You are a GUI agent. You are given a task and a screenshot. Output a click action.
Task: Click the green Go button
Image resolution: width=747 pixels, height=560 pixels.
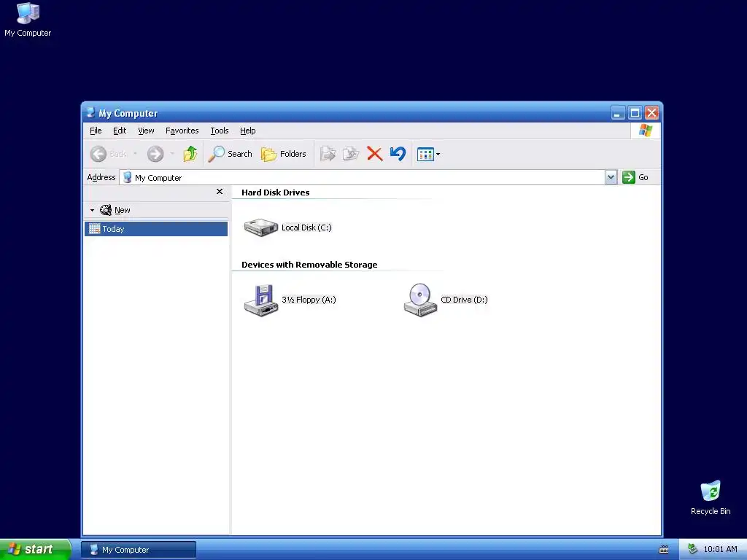click(635, 177)
